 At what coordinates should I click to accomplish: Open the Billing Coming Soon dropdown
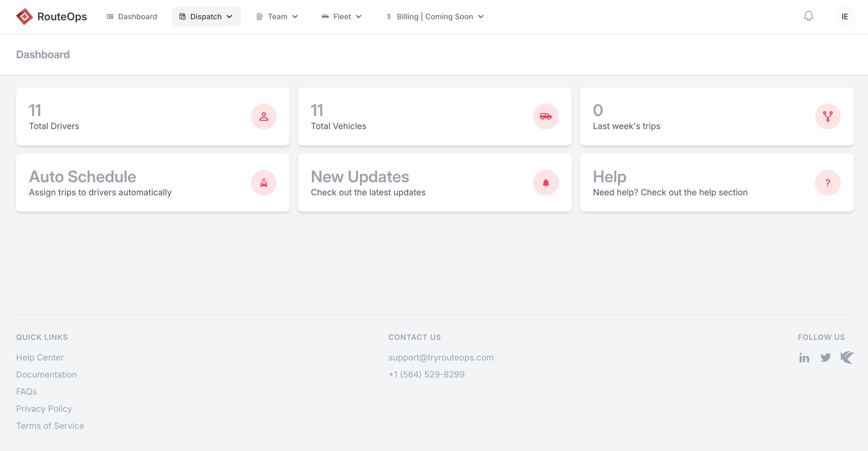click(435, 17)
